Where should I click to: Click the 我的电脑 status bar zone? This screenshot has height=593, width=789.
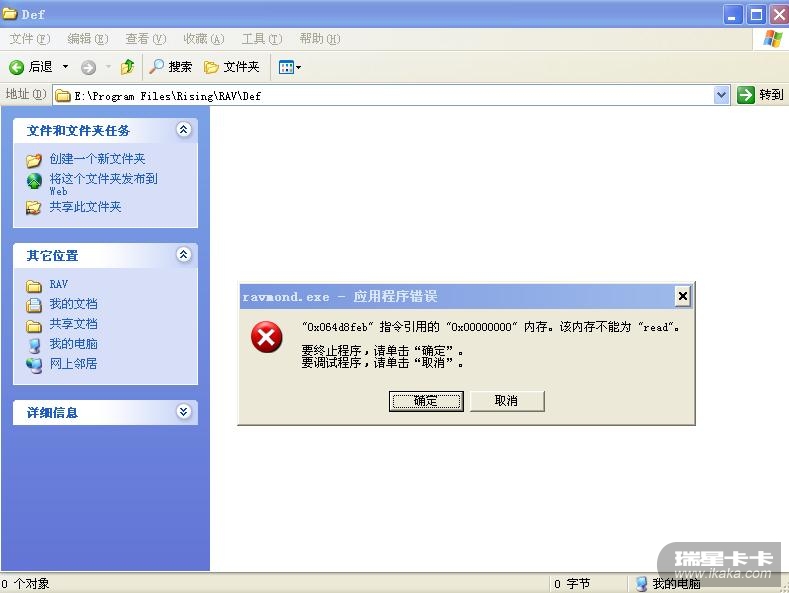point(668,583)
